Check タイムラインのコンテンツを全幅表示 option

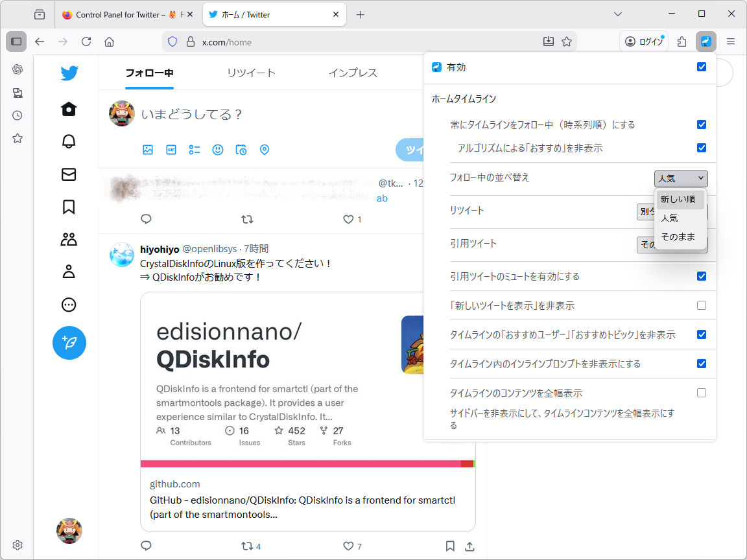point(701,393)
